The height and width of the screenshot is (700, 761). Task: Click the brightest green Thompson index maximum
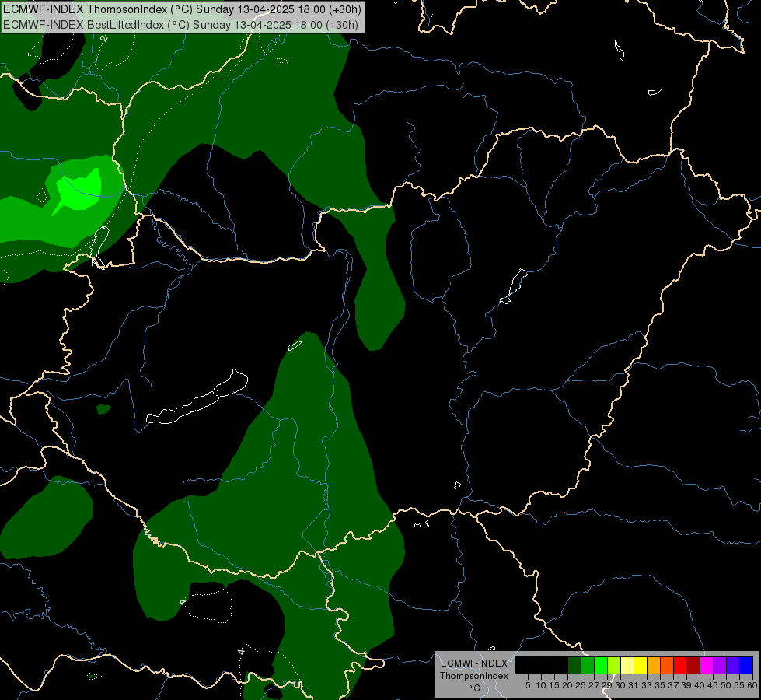click(x=80, y=191)
